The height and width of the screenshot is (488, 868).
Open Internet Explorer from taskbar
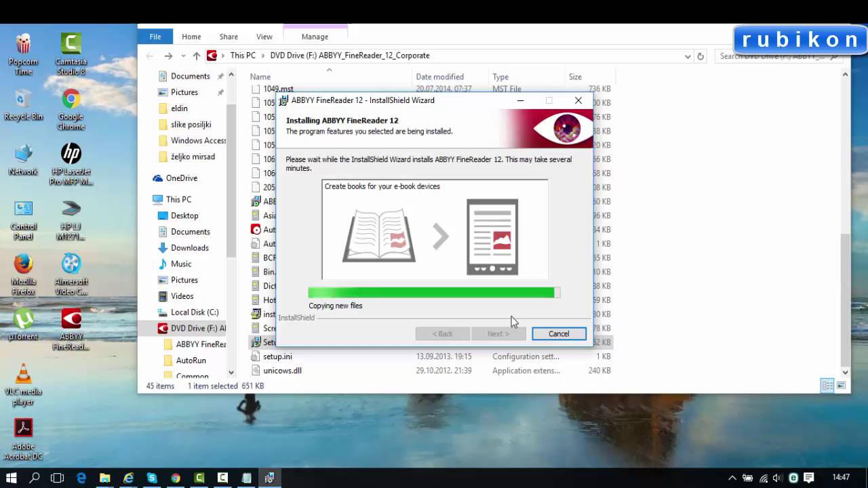pos(128,478)
